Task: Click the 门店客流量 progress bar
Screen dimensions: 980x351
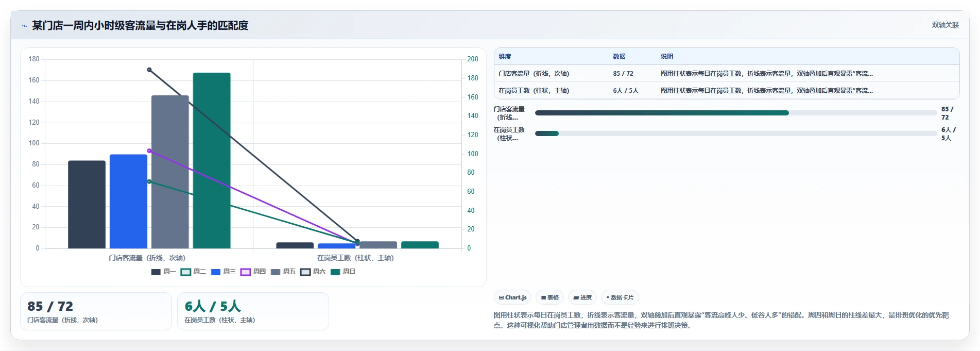Action: 736,113
